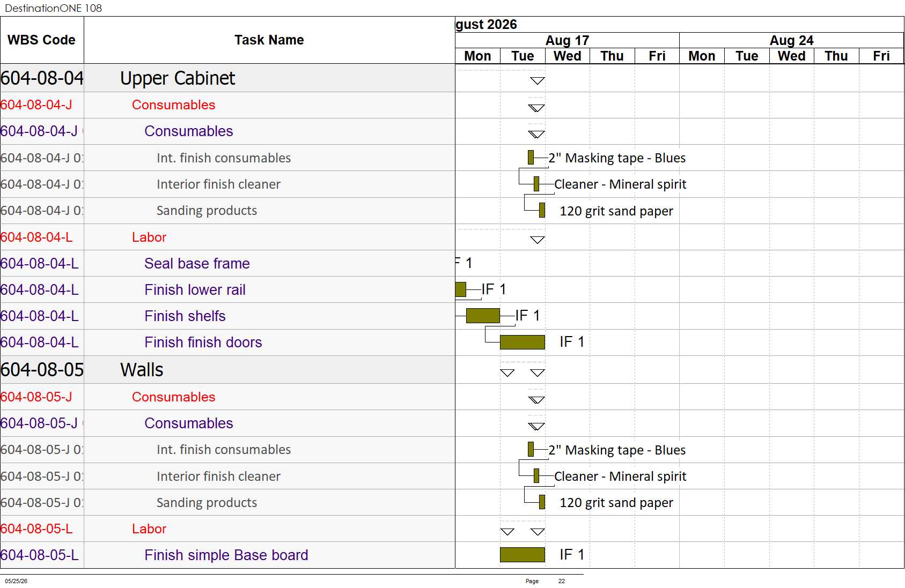Click the Walls 2" Masking tape bar

[x=531, y=449]
